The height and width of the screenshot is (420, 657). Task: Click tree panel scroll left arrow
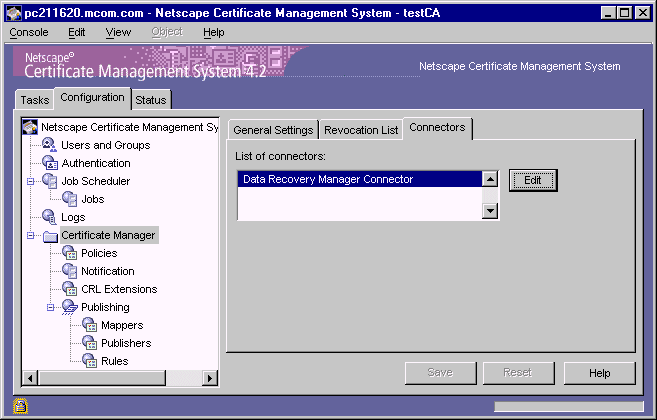click(30, 378)
